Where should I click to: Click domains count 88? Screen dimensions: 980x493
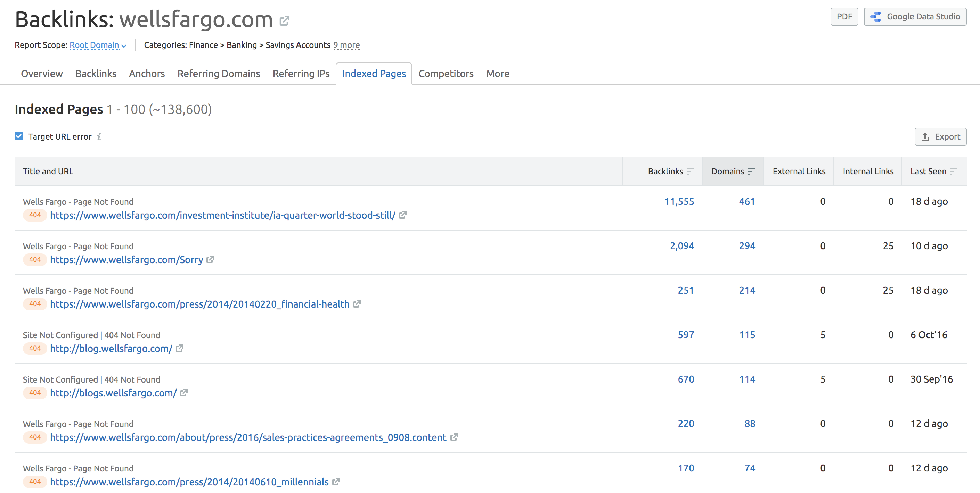click(x=750, y=424)
